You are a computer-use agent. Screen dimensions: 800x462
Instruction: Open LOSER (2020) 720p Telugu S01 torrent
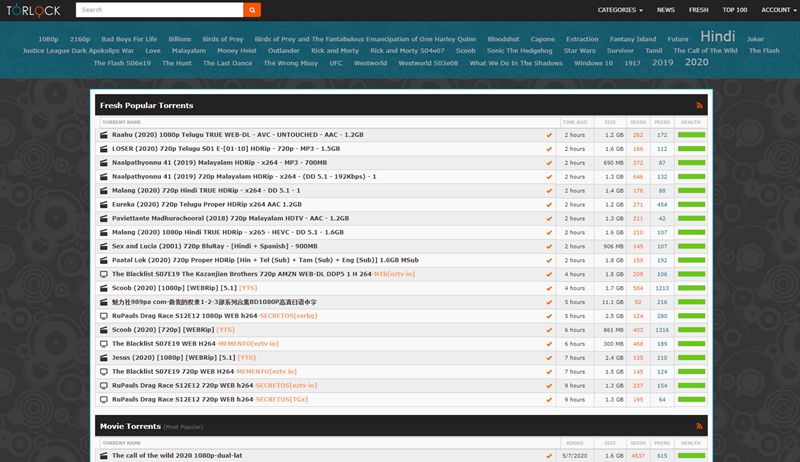tap(226, 149)
